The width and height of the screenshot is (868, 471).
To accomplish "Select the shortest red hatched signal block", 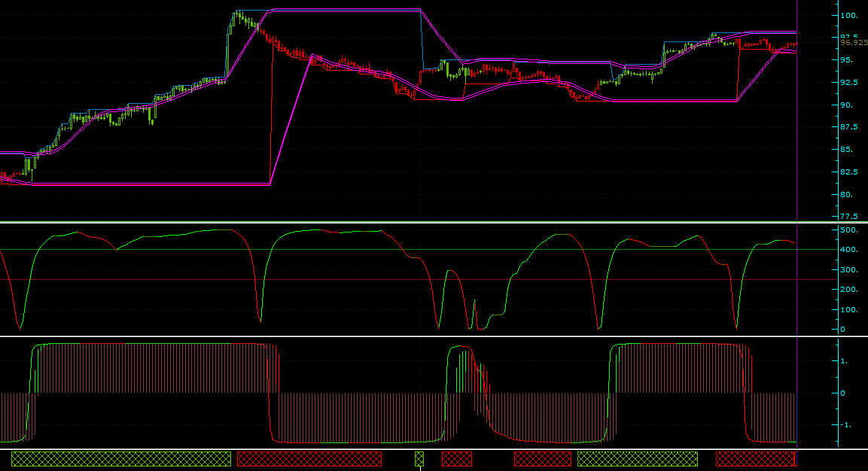I will click(457, 459).
